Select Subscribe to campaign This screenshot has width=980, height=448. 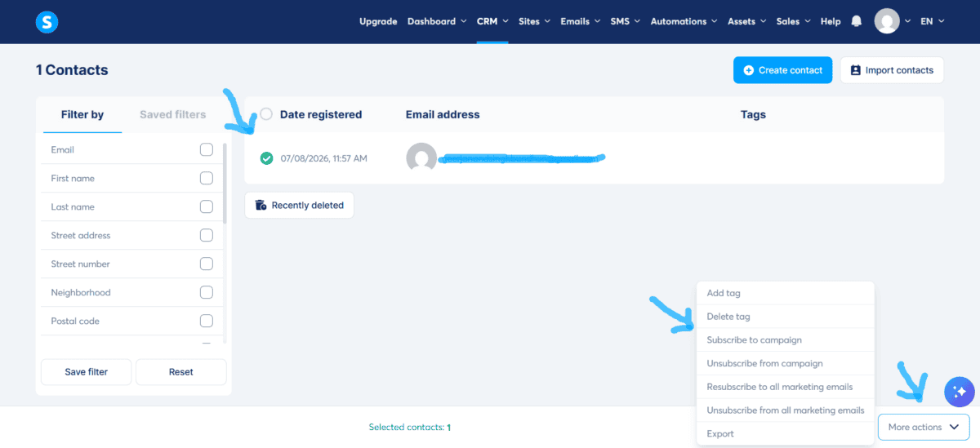click(x=786, y=339)
